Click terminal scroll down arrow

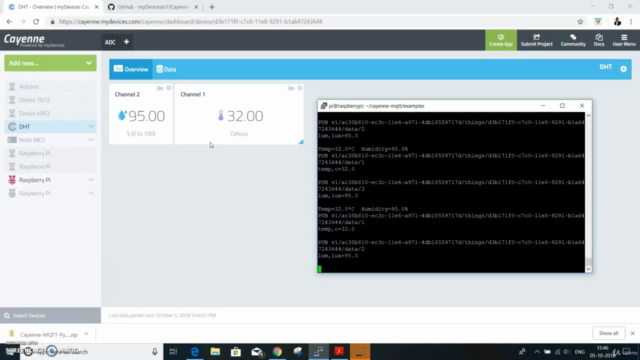click(588, 269)
